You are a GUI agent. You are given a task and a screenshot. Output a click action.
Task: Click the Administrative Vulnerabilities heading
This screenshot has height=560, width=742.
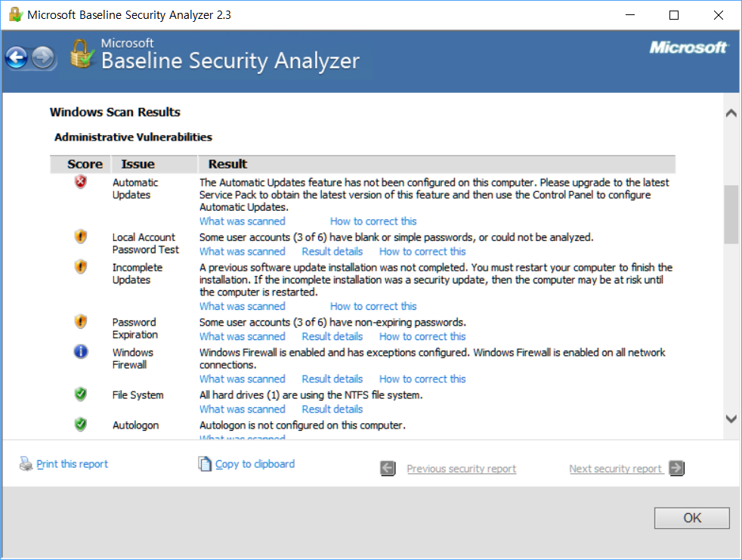click(x=133, y=138)
